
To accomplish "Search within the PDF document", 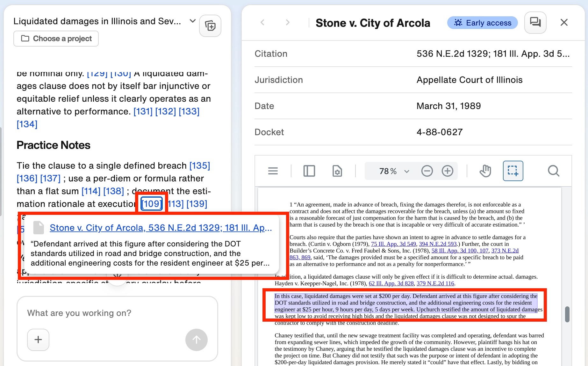I will tap(554, 171).
